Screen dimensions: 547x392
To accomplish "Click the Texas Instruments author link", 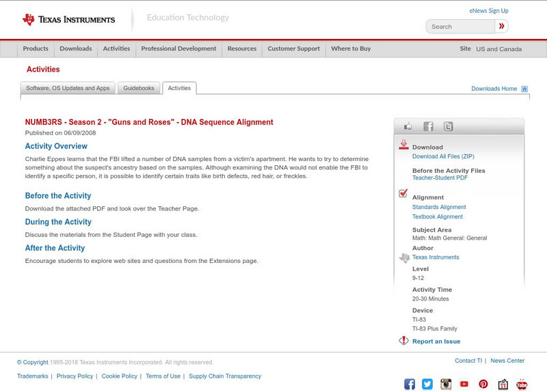I will [x=436, y=257].
